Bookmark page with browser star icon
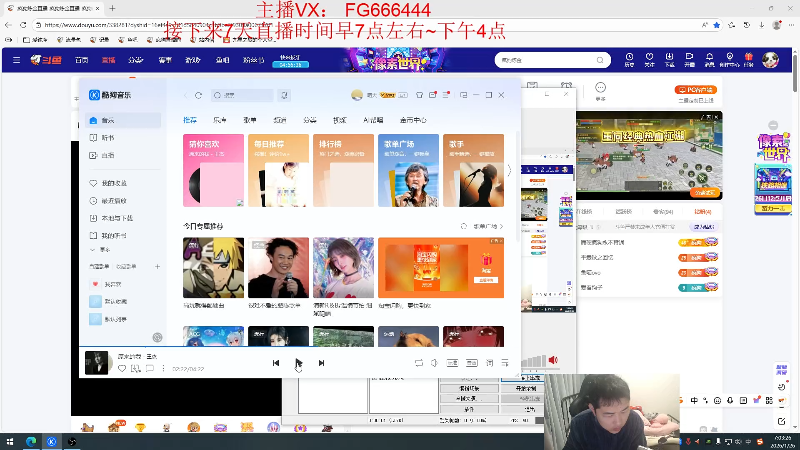This screenshot has height=450, width=800. click(x=717, y=25)
